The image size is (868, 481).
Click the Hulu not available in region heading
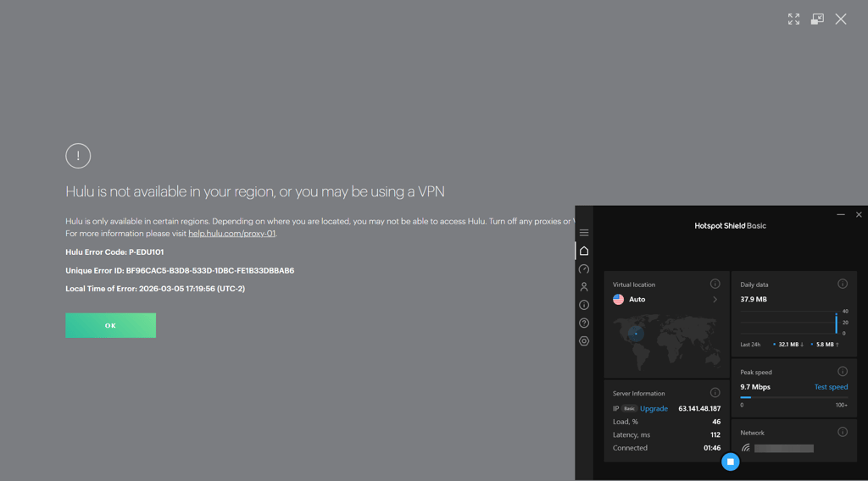pos(255,191)
